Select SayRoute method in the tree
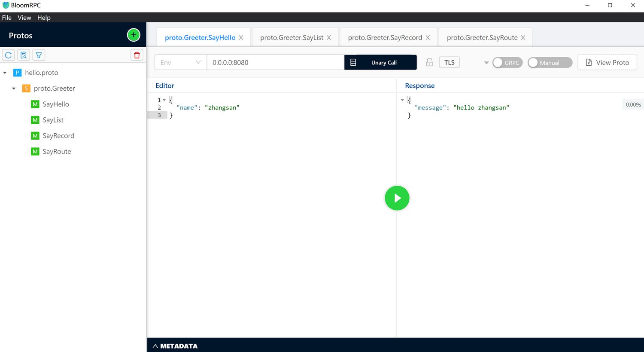 coord(57,151)
